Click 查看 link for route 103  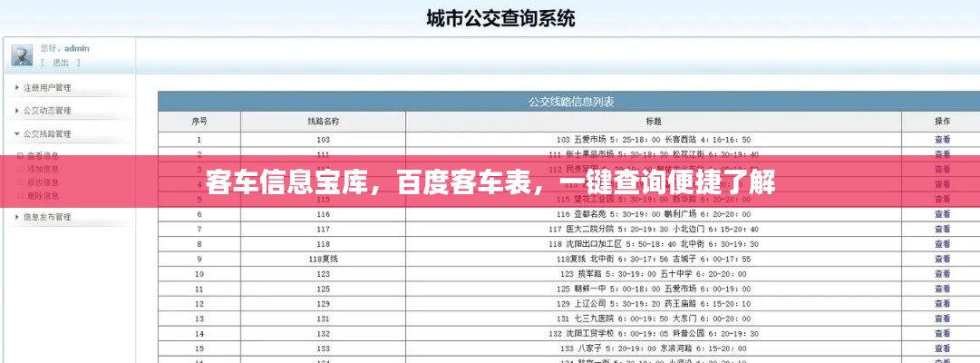[943, 140]
